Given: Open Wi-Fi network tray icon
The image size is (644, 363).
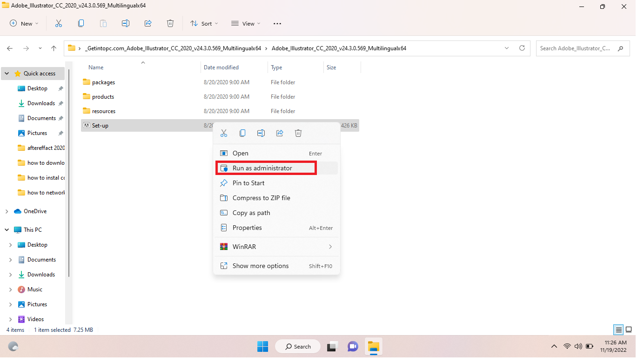Looking at the screenshot, I should 567,346.
